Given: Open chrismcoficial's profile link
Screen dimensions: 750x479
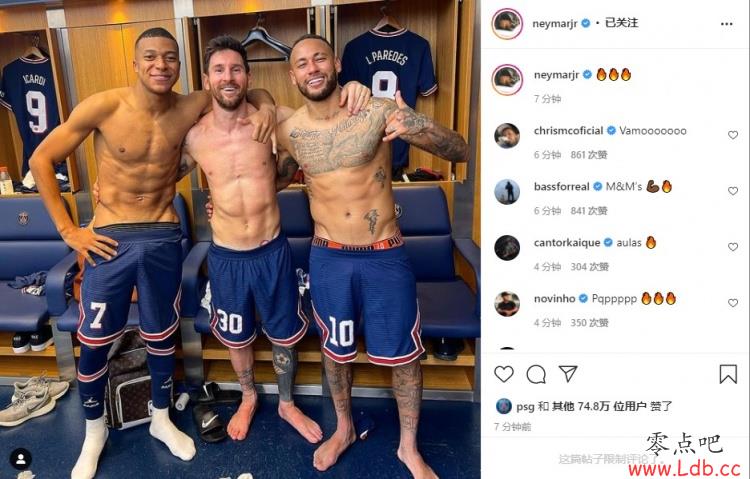Looking at the screenshot, I should coord(568,131).
